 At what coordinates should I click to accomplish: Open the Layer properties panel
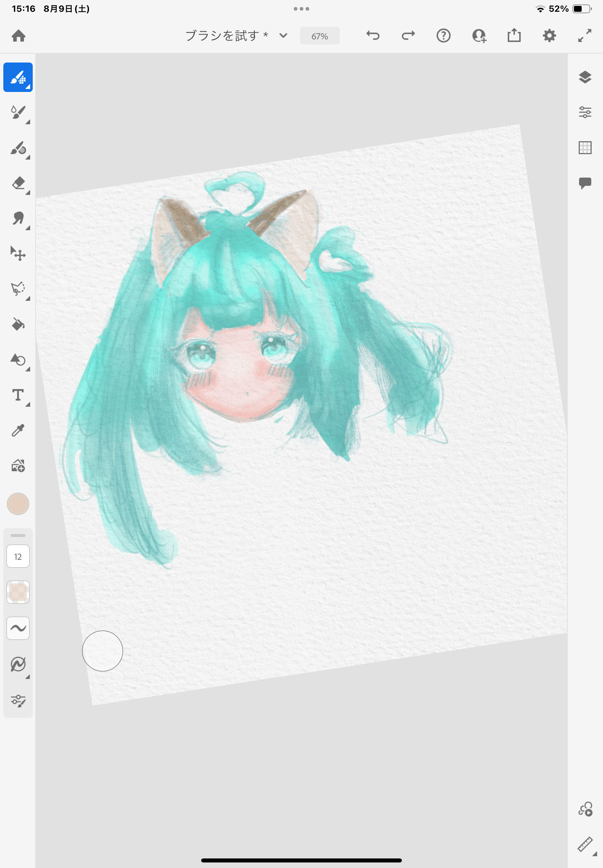coord(585,112)
